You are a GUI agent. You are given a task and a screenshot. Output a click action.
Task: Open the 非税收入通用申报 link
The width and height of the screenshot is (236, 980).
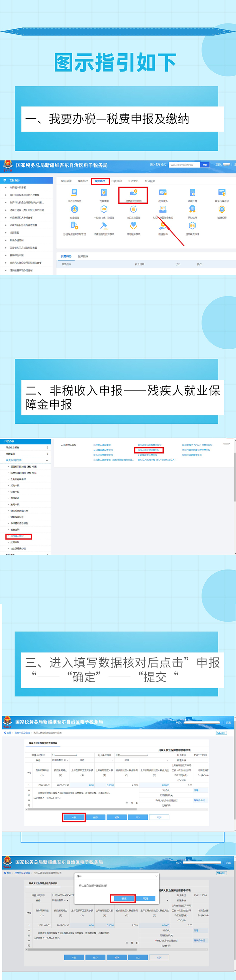tap(102, 445)
